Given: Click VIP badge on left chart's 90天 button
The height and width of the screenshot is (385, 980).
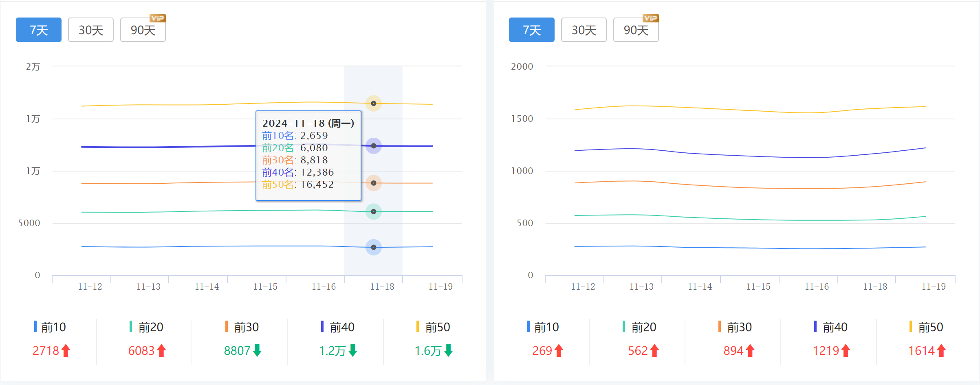Looking at the screenshot, I should coord(157,18).
